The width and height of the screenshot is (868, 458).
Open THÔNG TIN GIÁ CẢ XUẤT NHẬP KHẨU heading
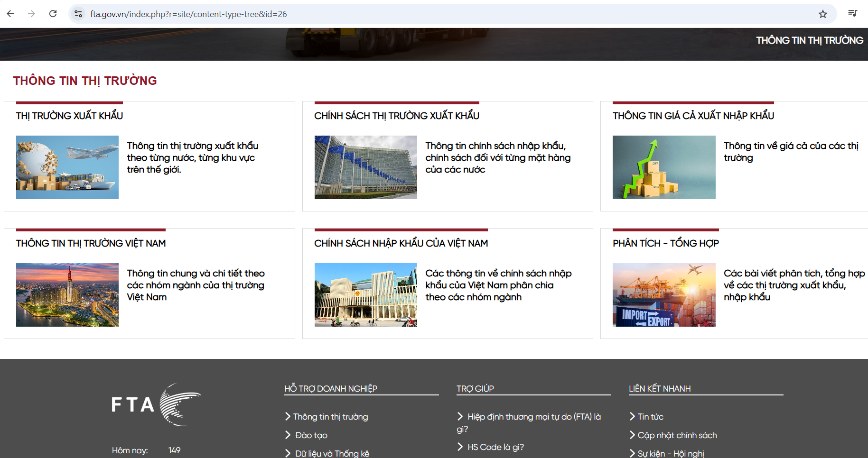(693, 116)
